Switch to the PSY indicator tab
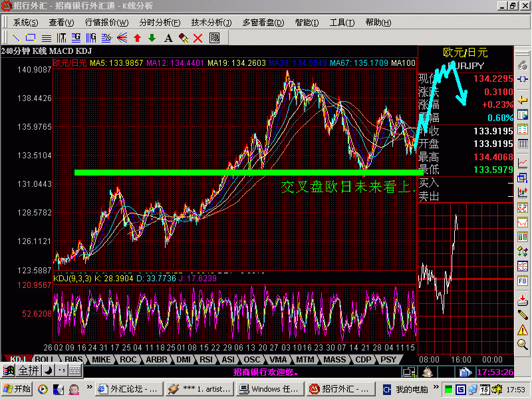Image resolution: width=532 pixels, height=399 pixels. (x=388, y=359)
